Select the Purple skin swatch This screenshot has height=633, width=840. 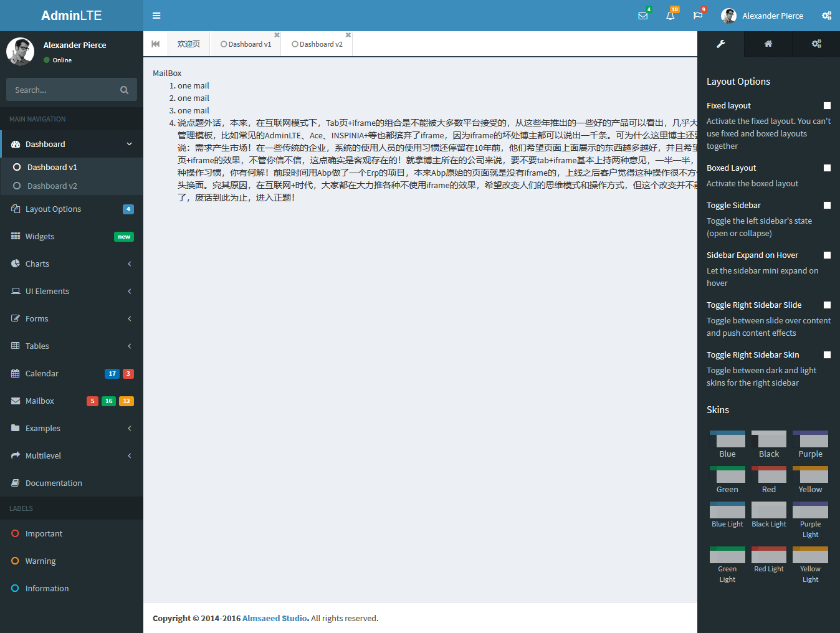[x=810, y=440]
